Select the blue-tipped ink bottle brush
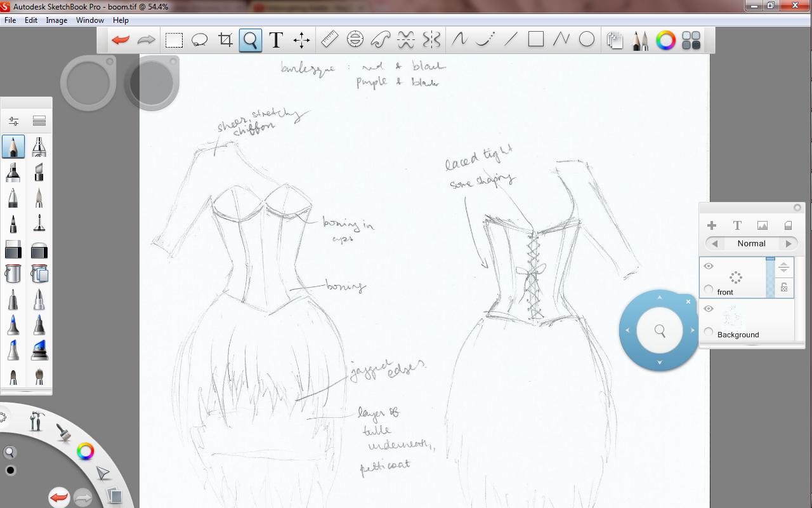 tap(39, 351)
